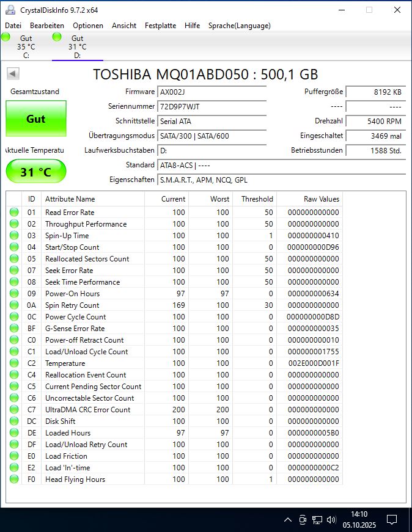
Task: Select the Power-off Retract Count attribute
Action: pyautogui.click(x=84, y=340)
